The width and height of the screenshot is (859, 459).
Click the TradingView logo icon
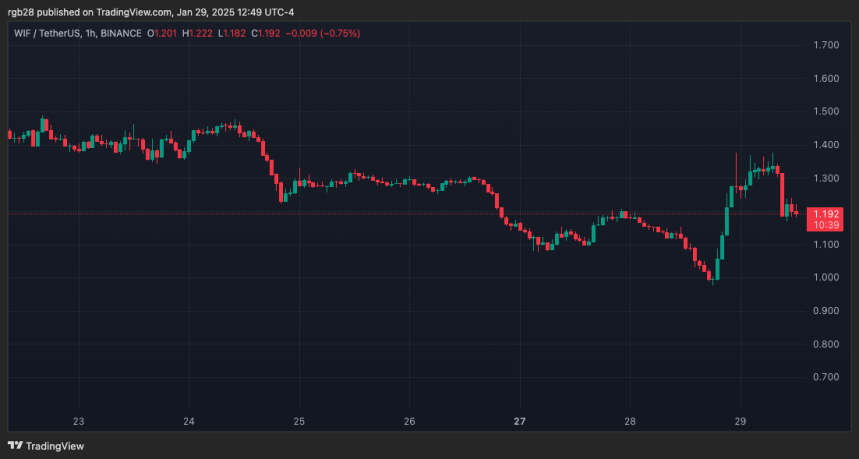pos(15,446)
